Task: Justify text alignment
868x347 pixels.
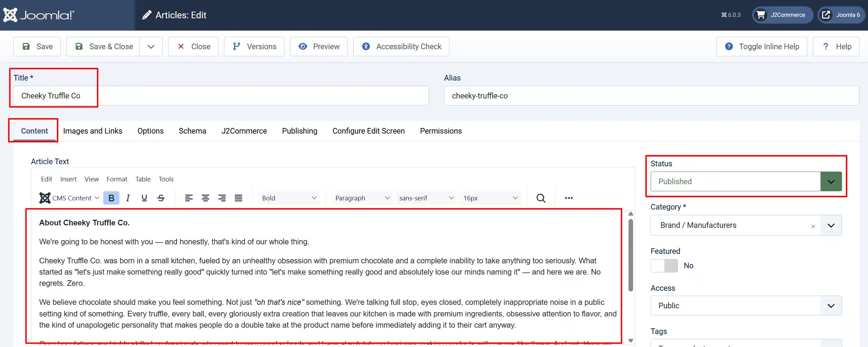Action: click(238, 198)
